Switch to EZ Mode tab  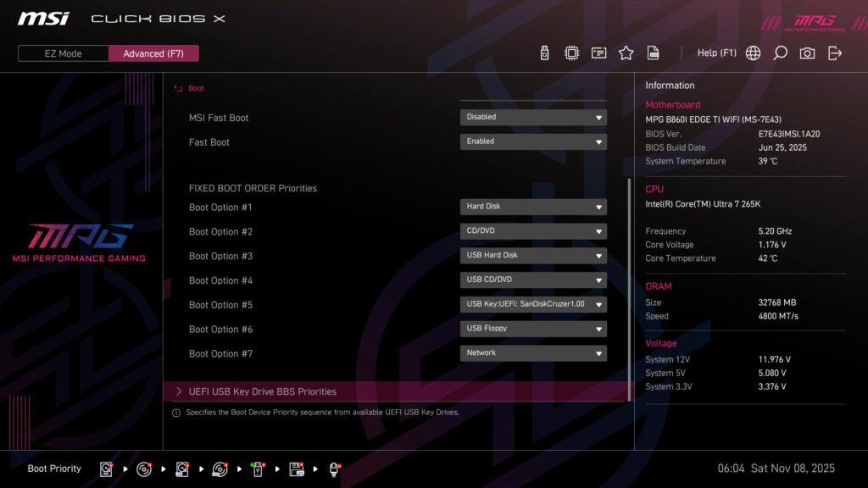pos(62,53)
